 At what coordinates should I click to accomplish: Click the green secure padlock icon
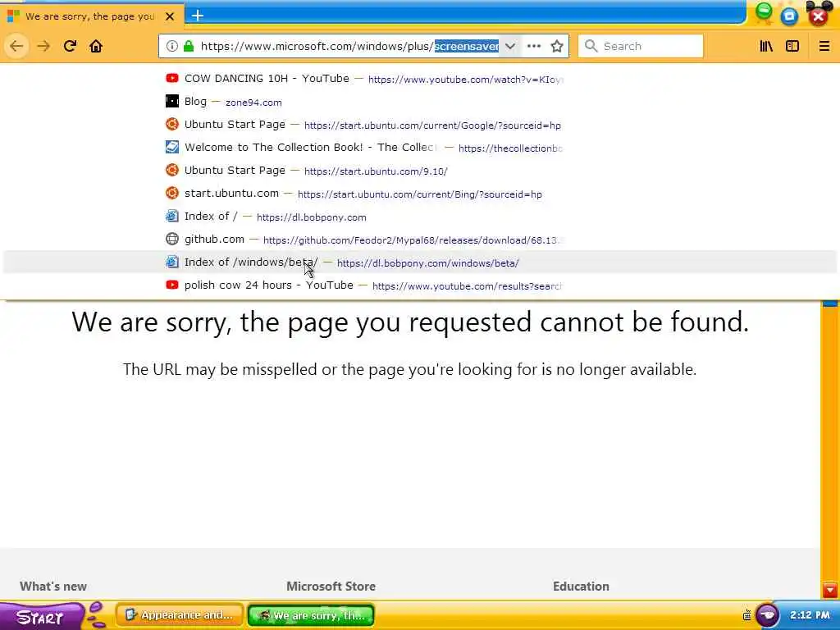(189, 46)
